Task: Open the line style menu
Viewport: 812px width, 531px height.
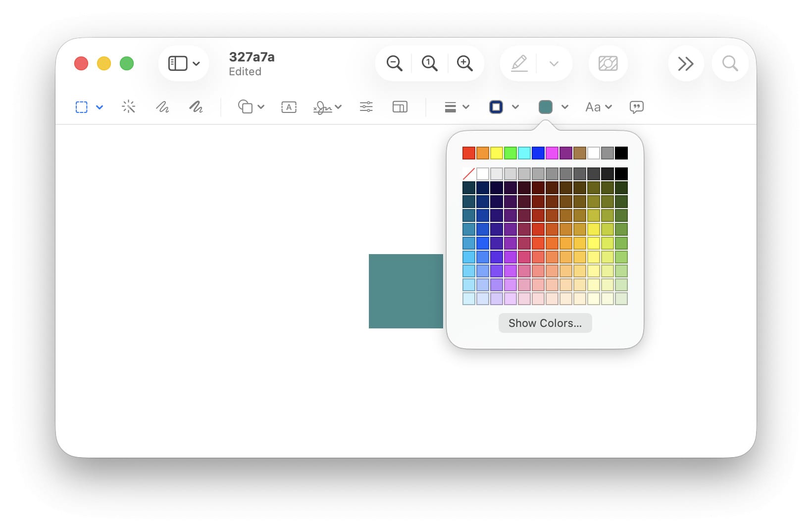Action: pyautogui.click(x=457, y=107)
